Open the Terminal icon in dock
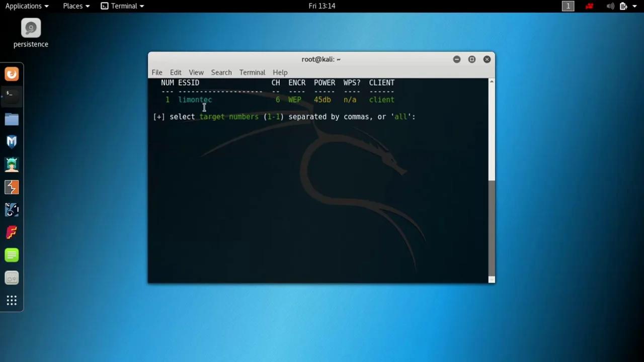644x362 pixels. coord(12,97)
